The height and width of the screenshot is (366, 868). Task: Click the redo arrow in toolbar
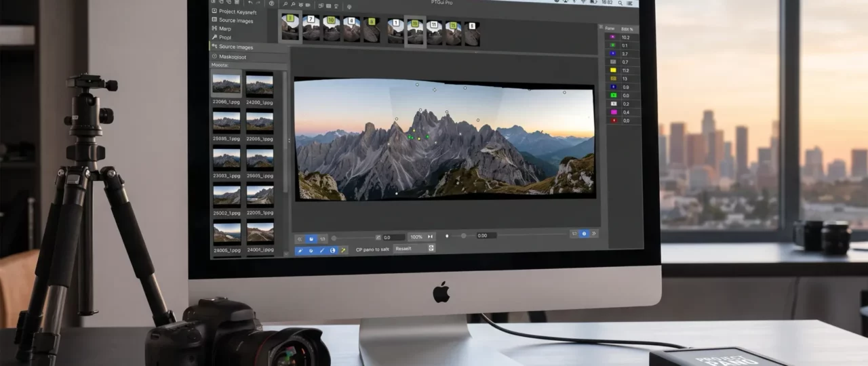click(258, 3)
